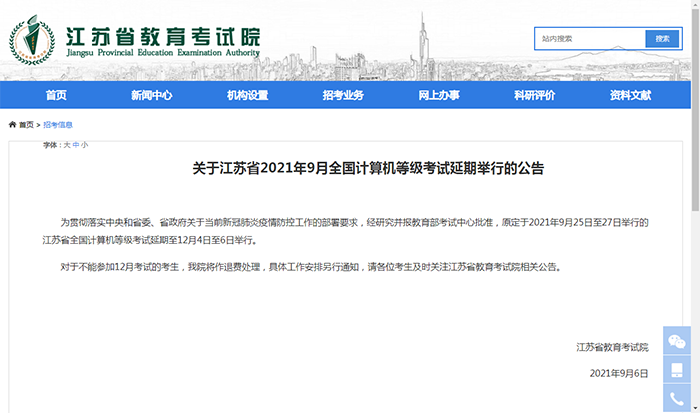Open the 资料文献 navigation menu item
700x413 pixels.
[630, 95]
